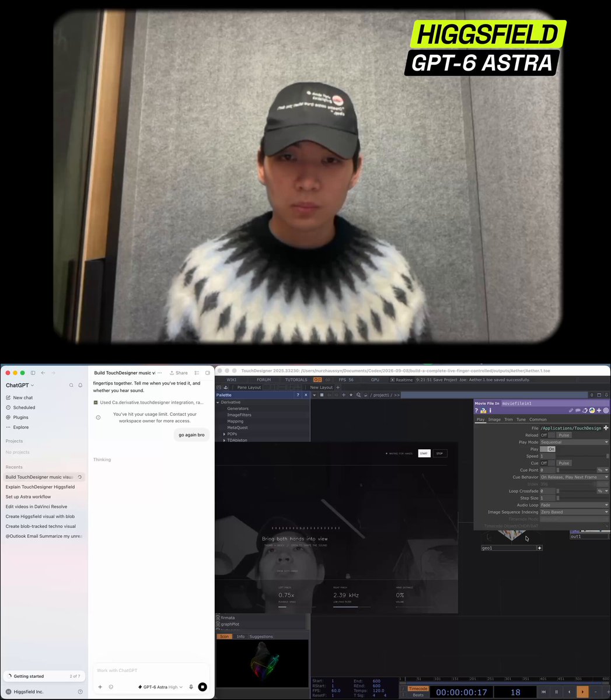Switch to the Common parameter tab
The height and width of the screenshot is (700, 611).
click(x=538, y=419)
